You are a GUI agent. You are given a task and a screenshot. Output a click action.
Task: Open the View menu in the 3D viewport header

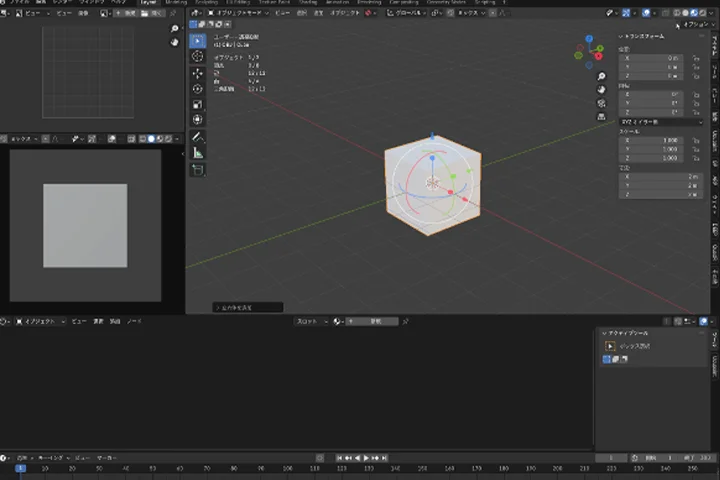coord(282,13)
